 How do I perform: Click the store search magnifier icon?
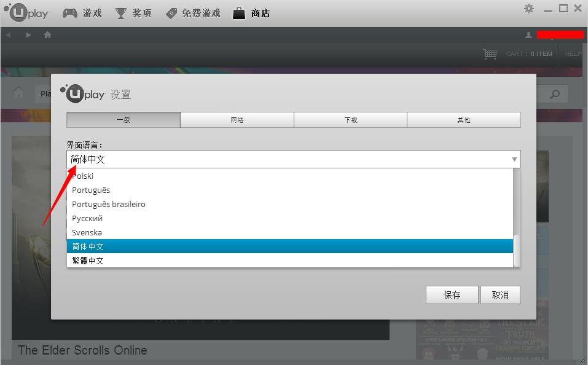tap(555, 94)
